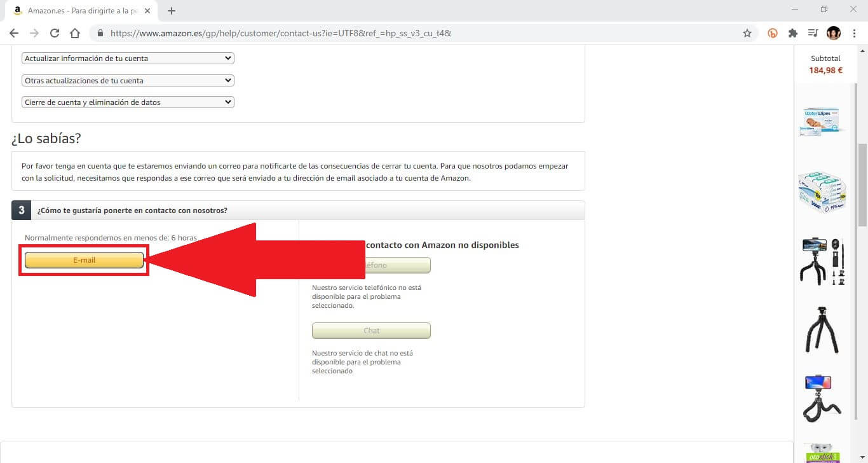Click 'Nuestro servicio telefónico no está disponible' text

click(x=367, y=296)
